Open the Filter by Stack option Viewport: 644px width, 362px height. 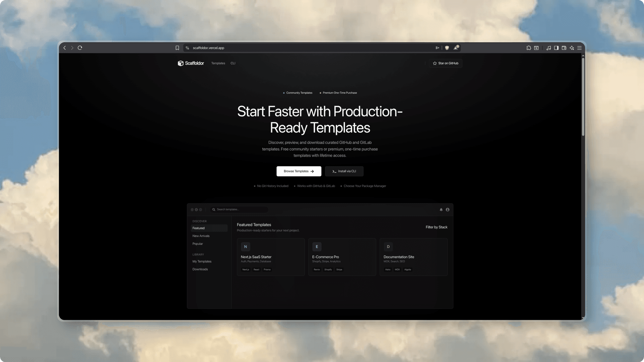click(x=436, y=227)
